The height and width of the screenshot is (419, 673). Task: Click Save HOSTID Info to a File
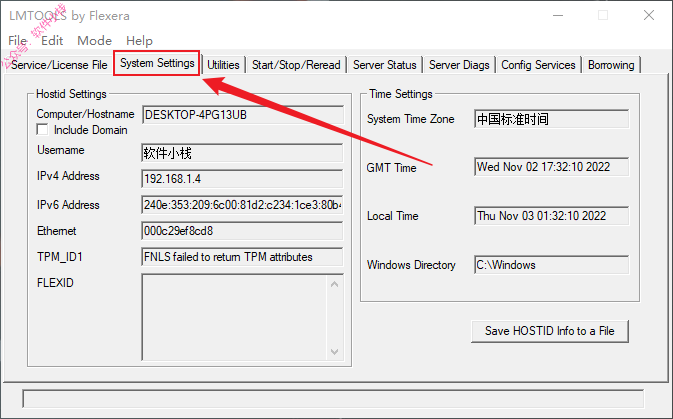tap(549, 331)
